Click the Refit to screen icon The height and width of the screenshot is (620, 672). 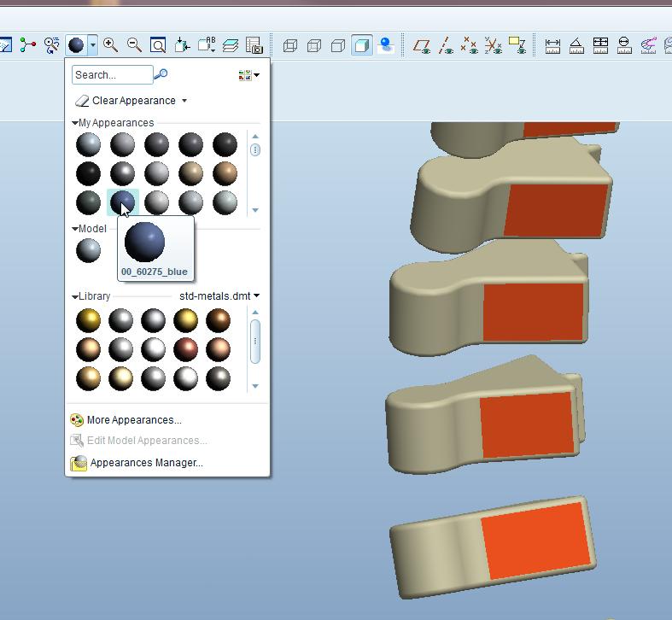click(x=158, y=45)
